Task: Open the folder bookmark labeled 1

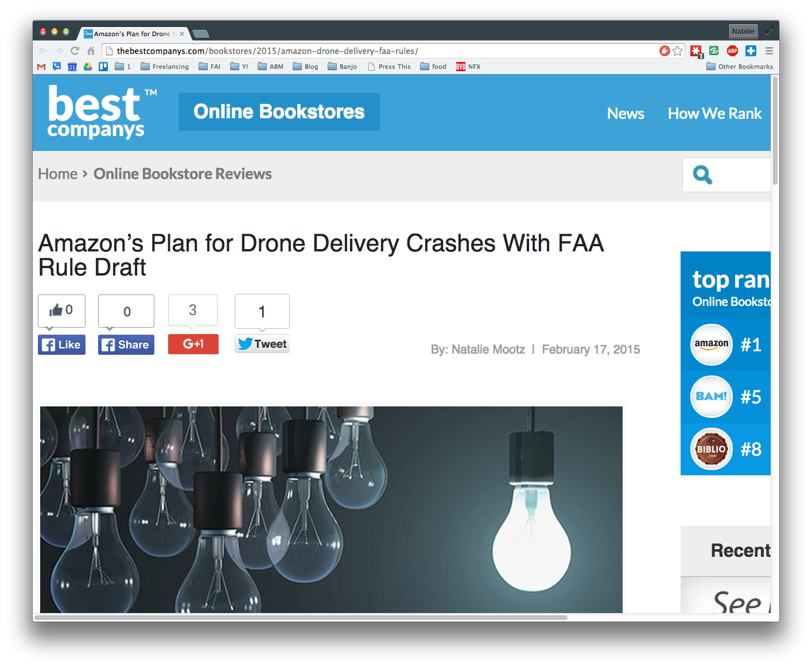Action: click(123, 67)
